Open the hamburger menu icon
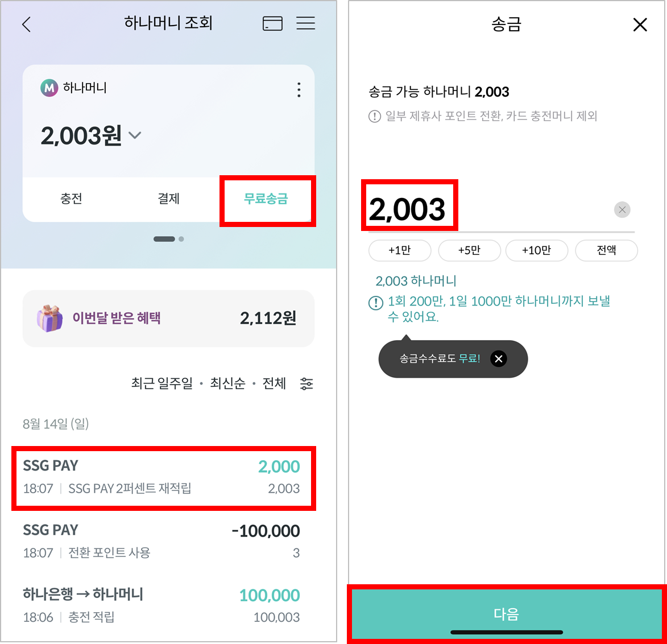The height and width of the screenshot is (644, 667). point(305,23)
